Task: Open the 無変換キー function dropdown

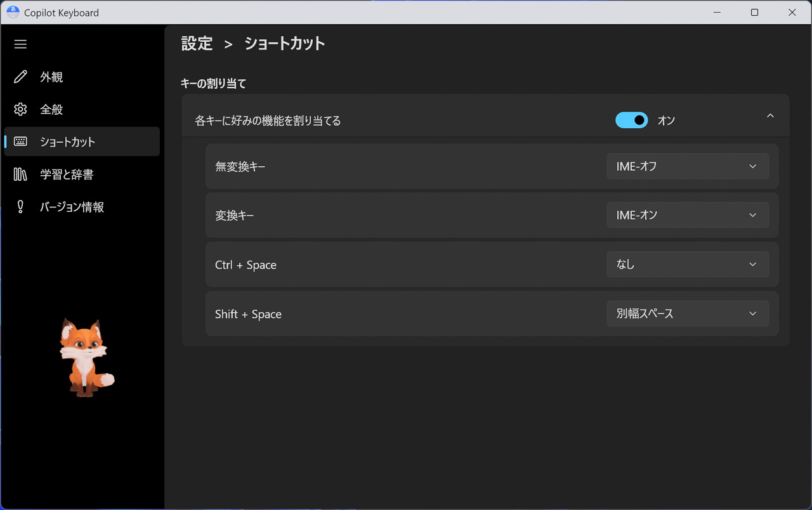Action: pyautogui.click(x=687, y=166)
